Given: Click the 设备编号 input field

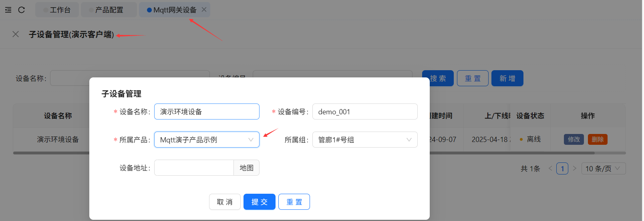Looking at the screenshot, I should pos(364,112).
